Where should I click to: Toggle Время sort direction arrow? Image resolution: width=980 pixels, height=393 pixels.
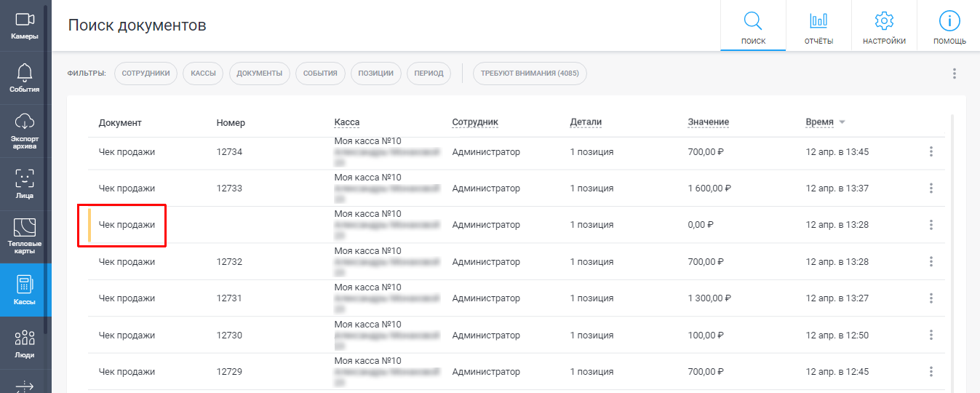click(x=842, y=122)
